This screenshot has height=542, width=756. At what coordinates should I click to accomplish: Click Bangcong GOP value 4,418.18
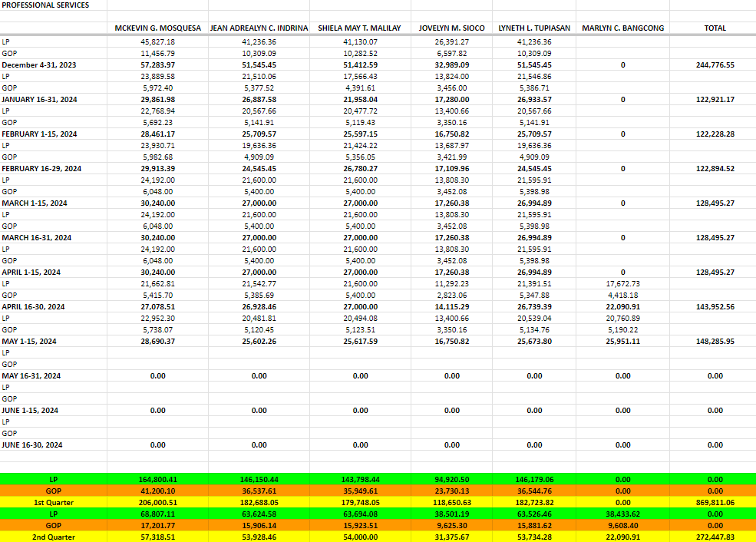[x=623, y=296]
